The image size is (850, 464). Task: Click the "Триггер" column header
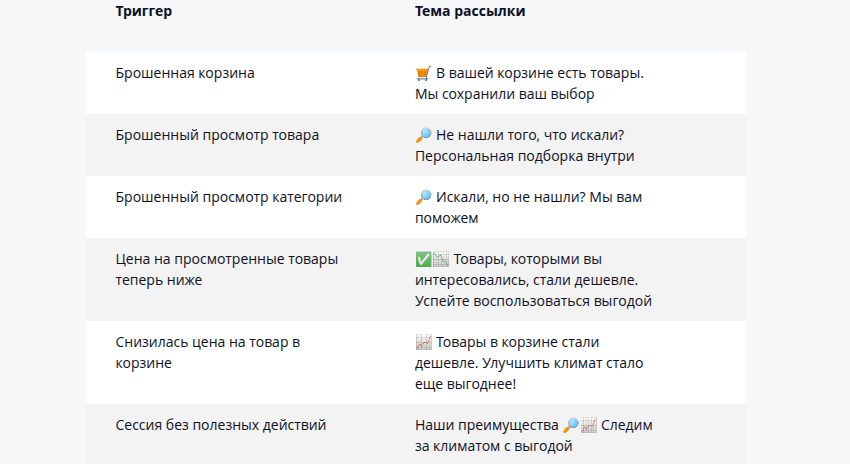coord(143,11)
